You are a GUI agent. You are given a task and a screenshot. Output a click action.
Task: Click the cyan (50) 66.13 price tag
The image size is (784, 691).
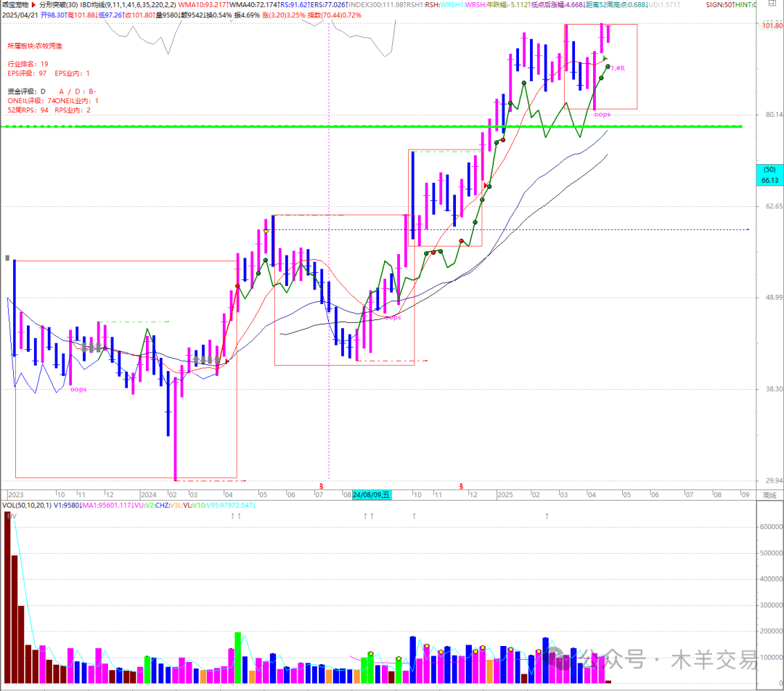(x=770, y=175)
